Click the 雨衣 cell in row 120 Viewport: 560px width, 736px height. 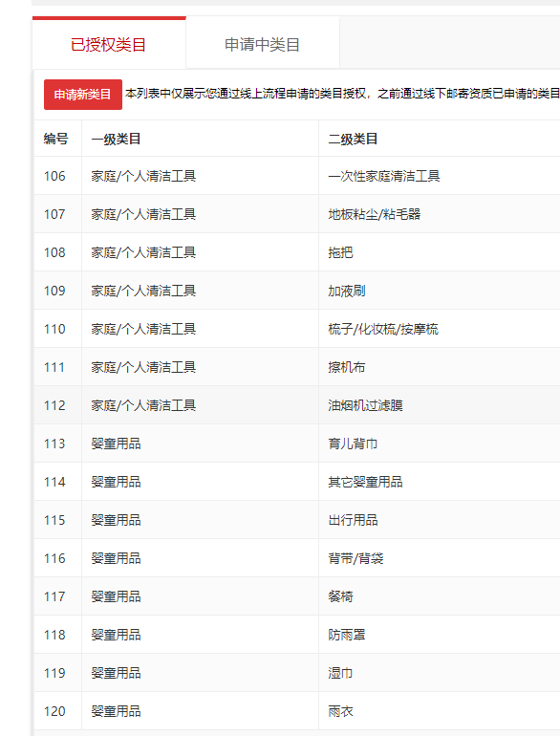click(x=340, y=711)
